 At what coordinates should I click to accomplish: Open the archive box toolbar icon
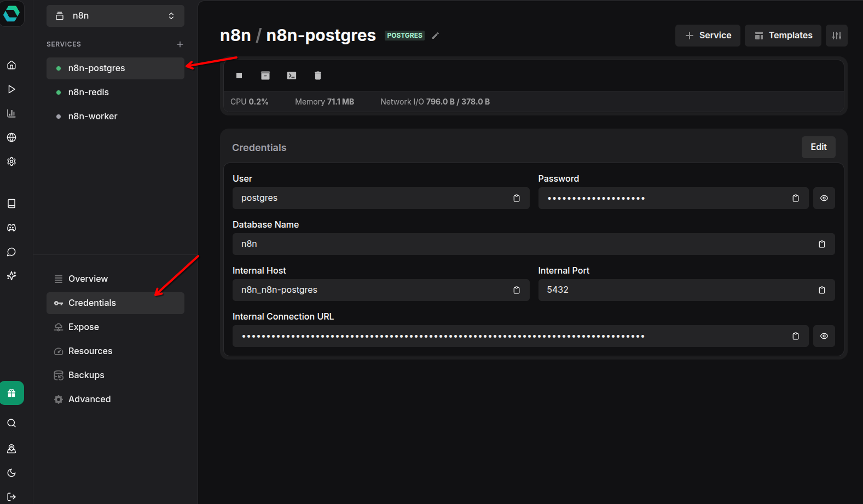point(265,76)
